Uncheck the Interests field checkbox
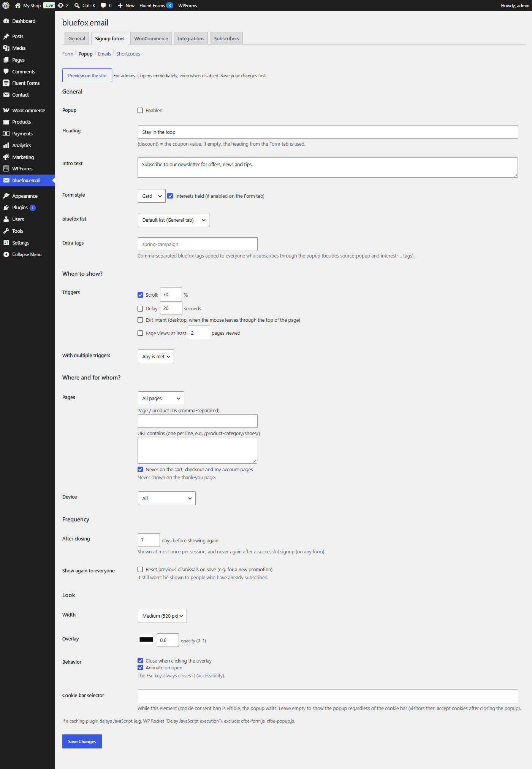Image resolution: width=532 pixels, height=769 pixels. (x=170, y=196)
